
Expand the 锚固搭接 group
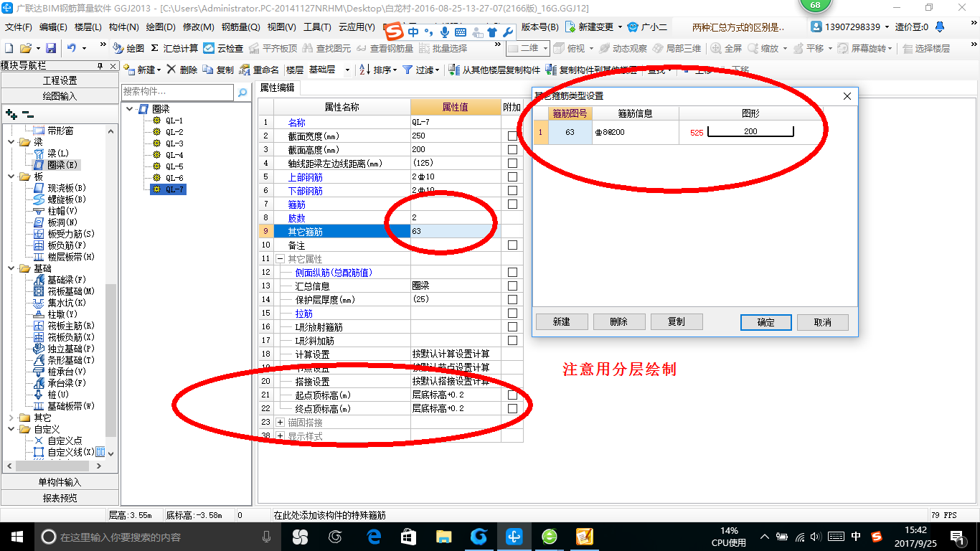point(280,423)
